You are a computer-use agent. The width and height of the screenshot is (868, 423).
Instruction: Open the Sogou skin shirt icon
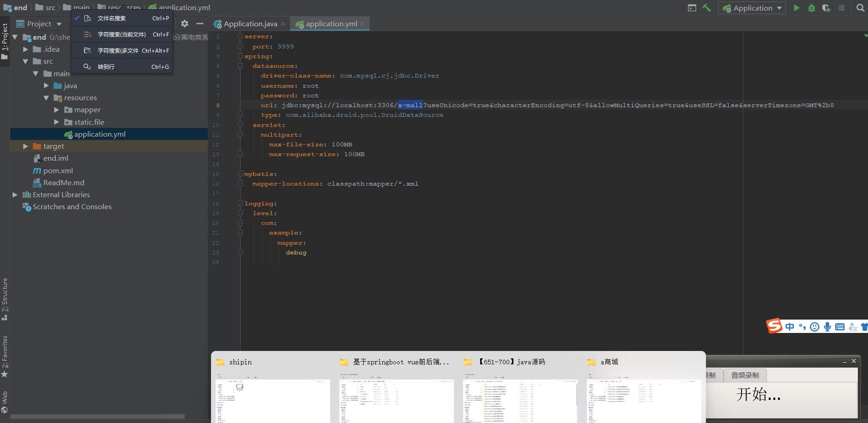click(864, 327)
